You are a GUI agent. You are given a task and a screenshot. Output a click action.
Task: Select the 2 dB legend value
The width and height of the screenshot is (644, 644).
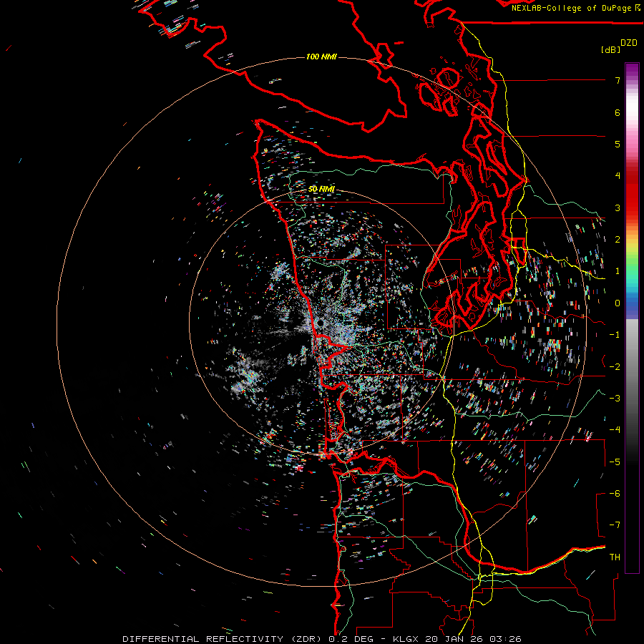pos(618,240)
